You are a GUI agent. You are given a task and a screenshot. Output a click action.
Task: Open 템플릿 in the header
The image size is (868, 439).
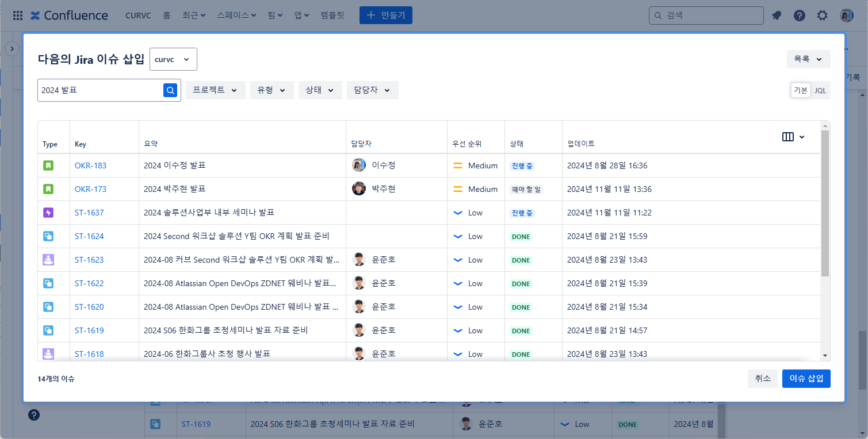click(332, 16)
